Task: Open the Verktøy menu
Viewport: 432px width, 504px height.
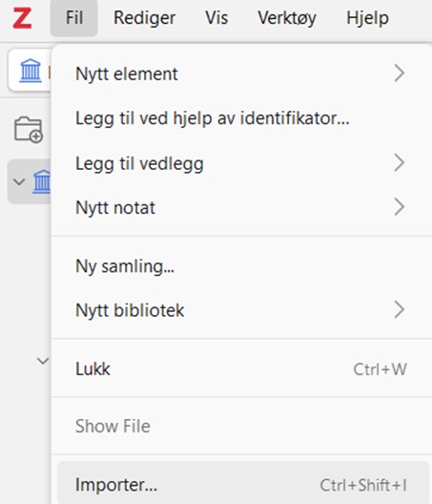Action: (287, 18)
